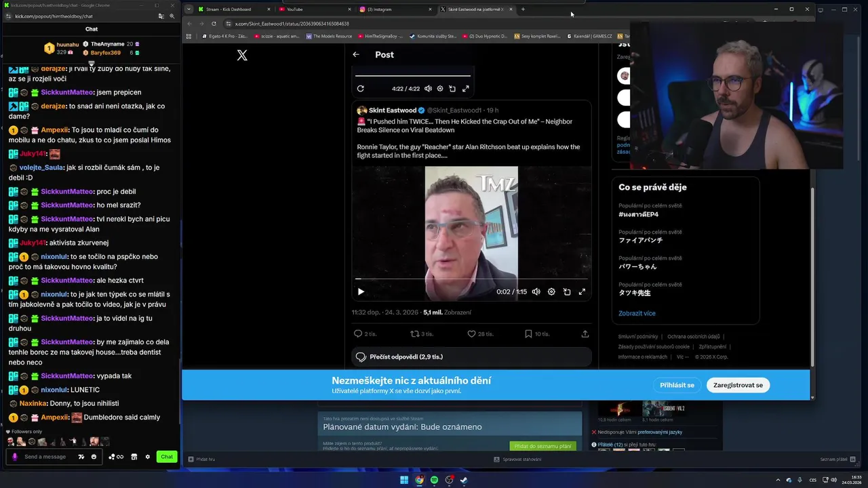Open TMZ video playback settings gear
Viewport: 868px width, 488px height.
click(551, 291)
